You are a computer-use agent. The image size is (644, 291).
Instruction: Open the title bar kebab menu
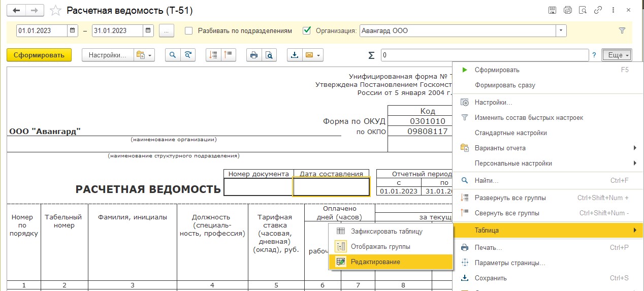614,10
